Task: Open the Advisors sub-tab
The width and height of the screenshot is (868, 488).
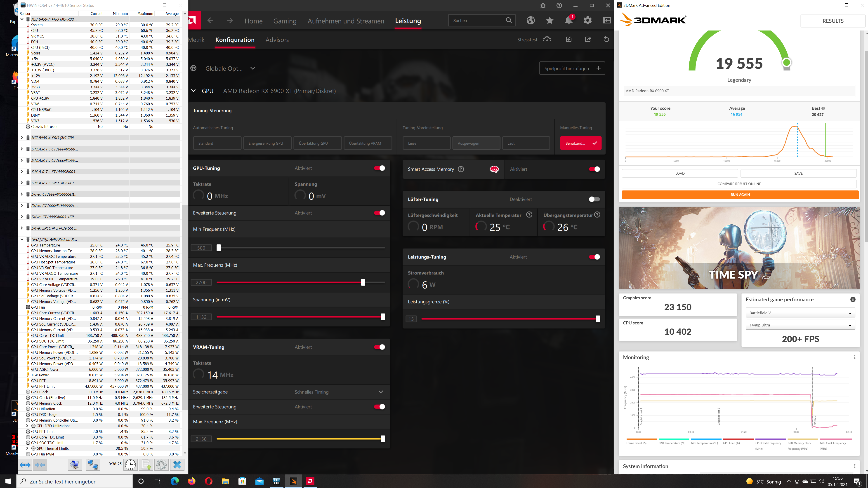Action: tap(277, 40)
